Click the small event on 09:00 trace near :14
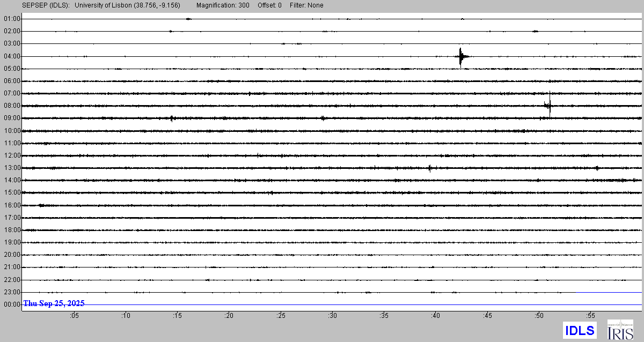644x342 pixels. 171,118
